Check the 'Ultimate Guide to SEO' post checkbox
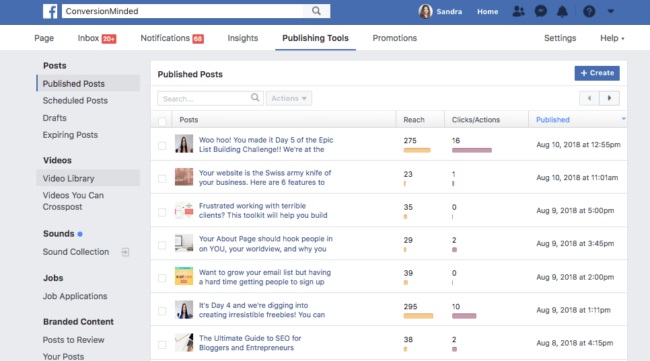The image size is (650, 361). pos(162,345)
